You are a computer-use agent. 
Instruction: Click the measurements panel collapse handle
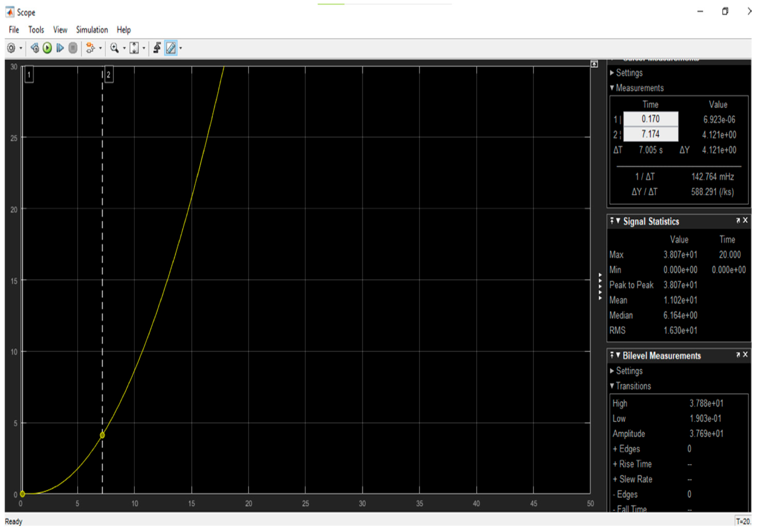click(x=601, y=287)
